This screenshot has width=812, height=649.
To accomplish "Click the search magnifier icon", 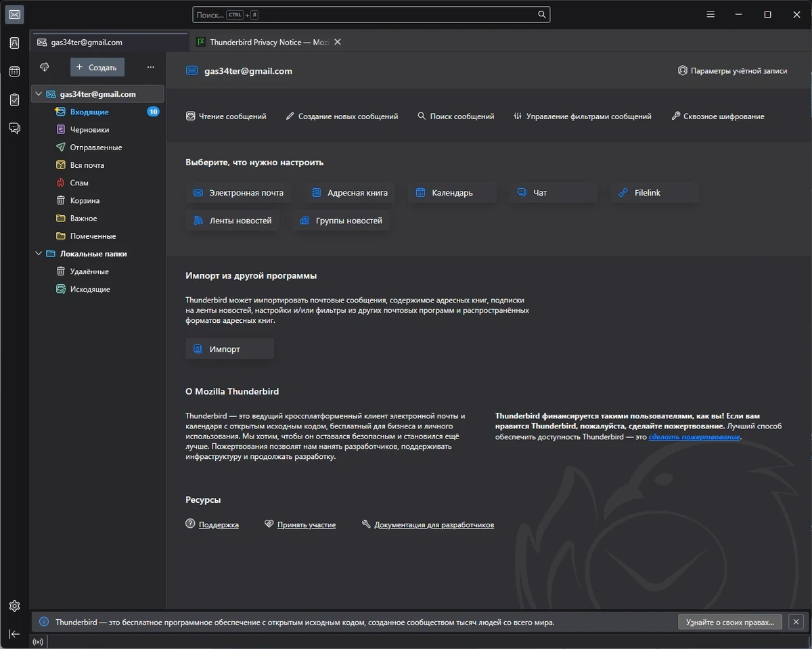I will pos(541,14).
